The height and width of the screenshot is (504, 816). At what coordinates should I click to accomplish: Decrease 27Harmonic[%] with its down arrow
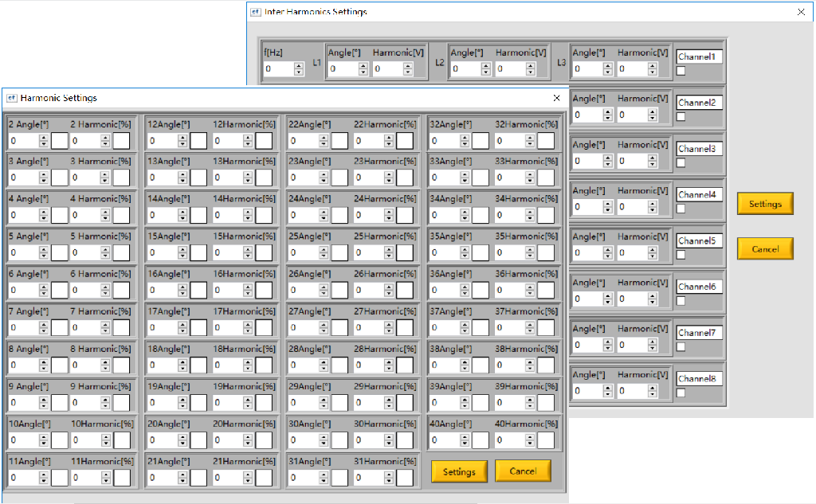click(x=389, y=330)
